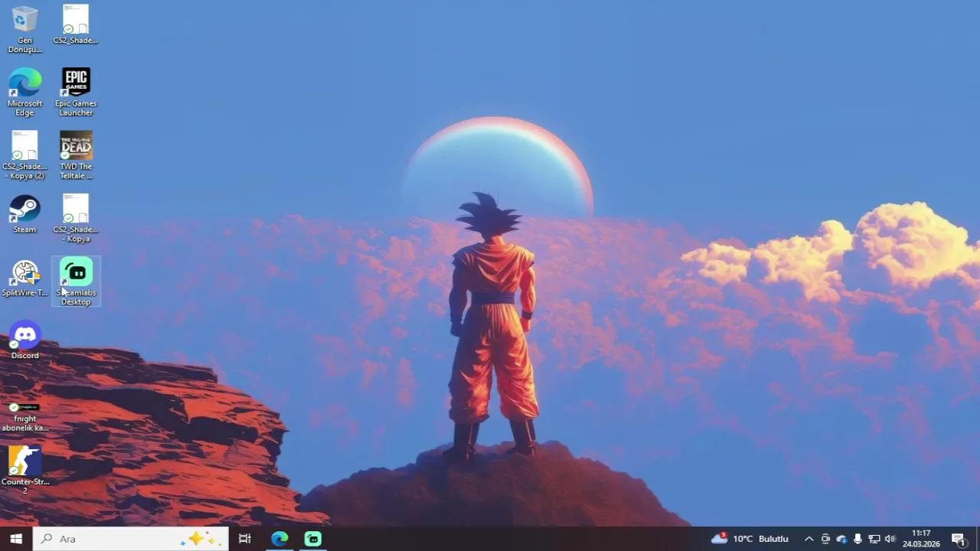
Task: Select the CS2_Shade Kopya (2) file
Action: [24, 155]
